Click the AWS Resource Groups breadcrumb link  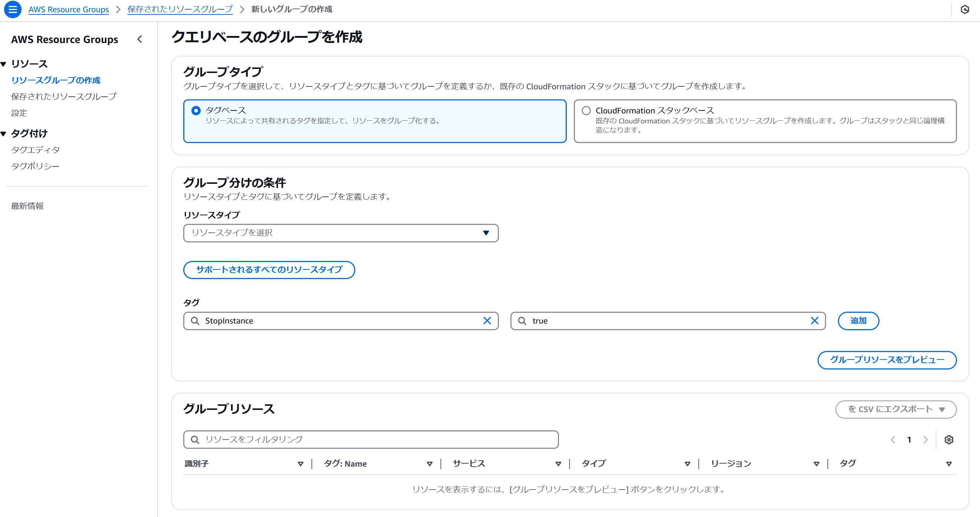[x=69, y=10]
